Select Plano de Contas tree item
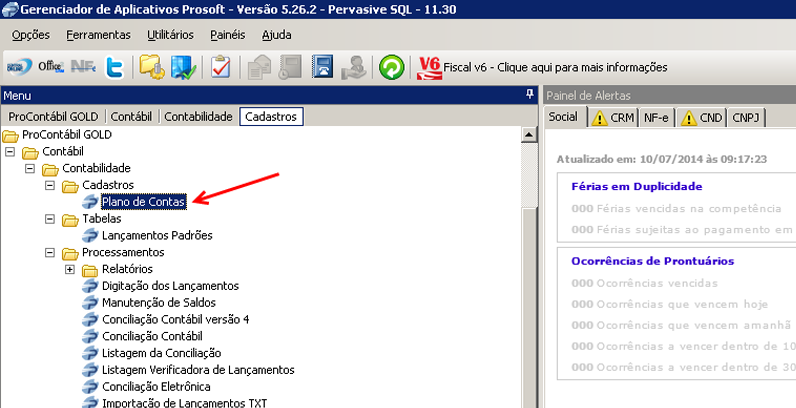 (144, 202)
